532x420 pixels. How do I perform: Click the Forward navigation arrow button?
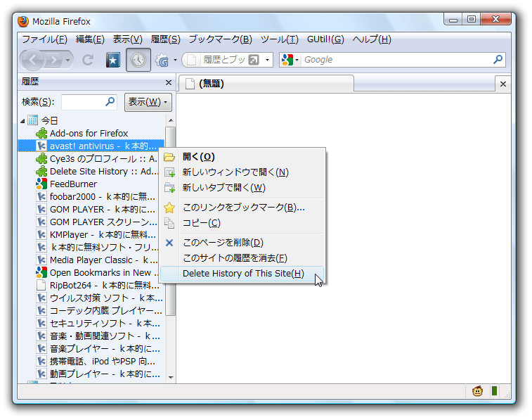[53, 60]
